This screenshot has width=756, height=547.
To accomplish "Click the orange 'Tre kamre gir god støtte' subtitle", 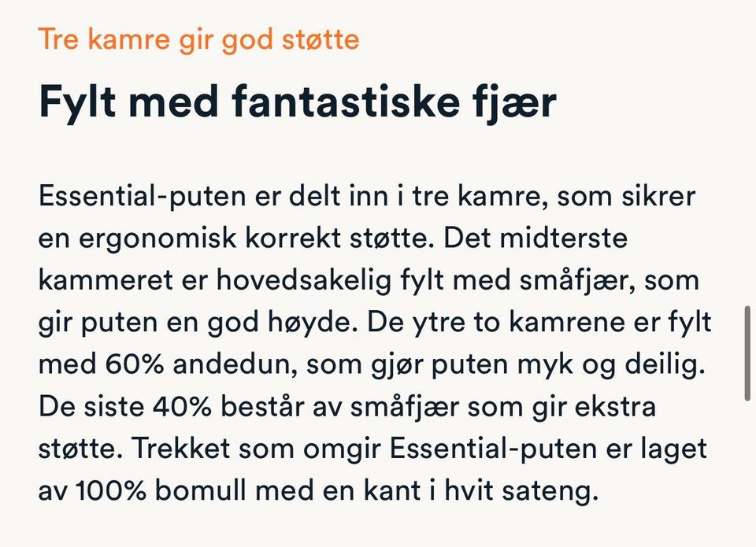I will [198, 39].
